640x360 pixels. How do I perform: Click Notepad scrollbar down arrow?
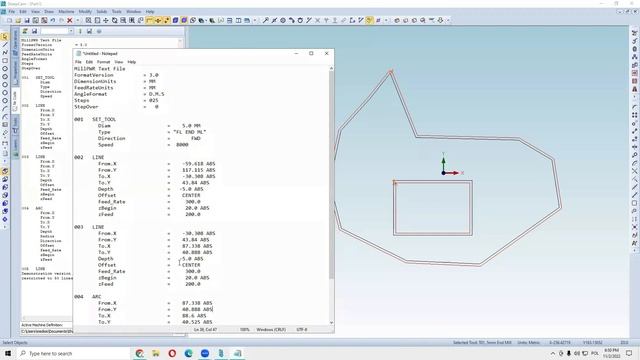[x=331, y=322]
